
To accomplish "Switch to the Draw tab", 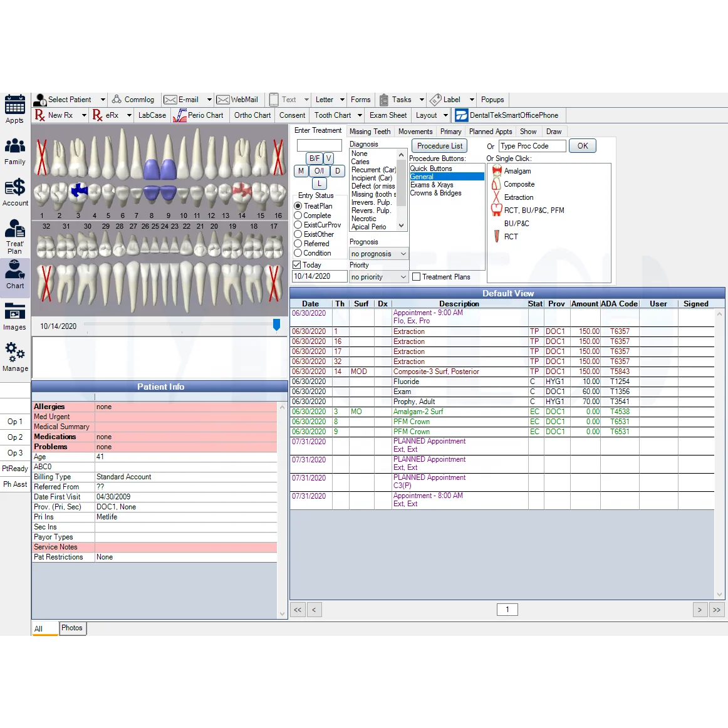I will coord(553,132).
